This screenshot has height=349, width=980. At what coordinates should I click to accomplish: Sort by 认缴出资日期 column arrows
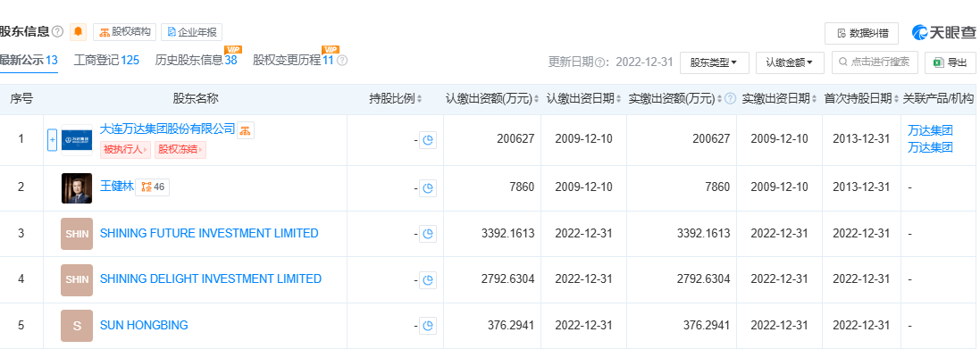click(x=619, y=99)
